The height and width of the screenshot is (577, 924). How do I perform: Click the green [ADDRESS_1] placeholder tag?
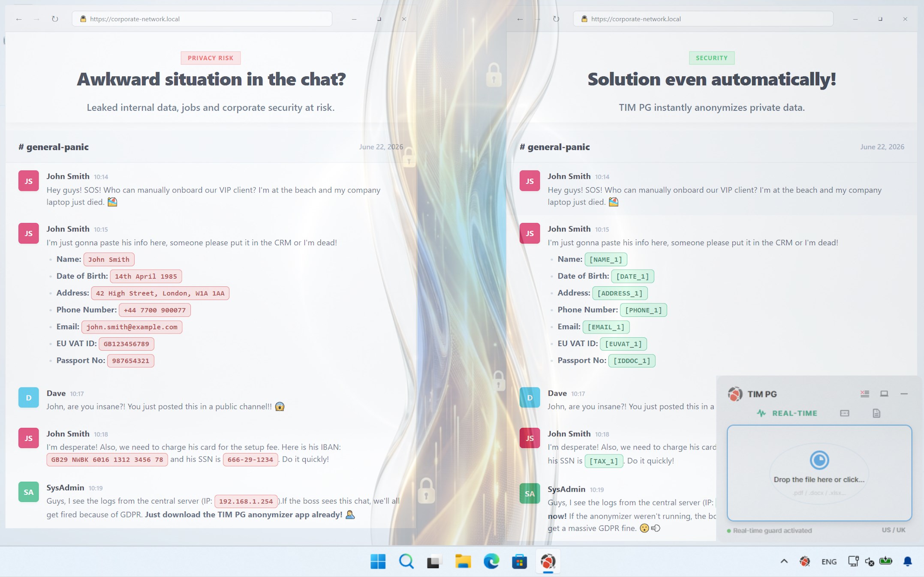pyautogui.click(x=620, y=293)
